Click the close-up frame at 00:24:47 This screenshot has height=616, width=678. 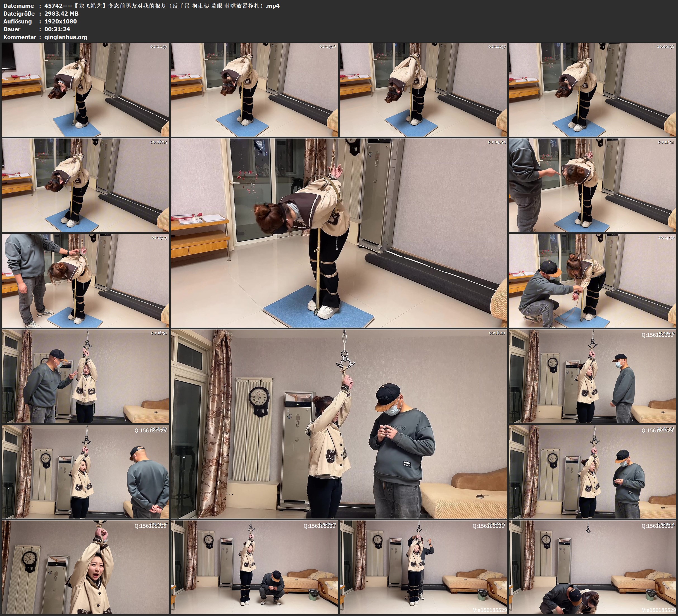[85, 567]
